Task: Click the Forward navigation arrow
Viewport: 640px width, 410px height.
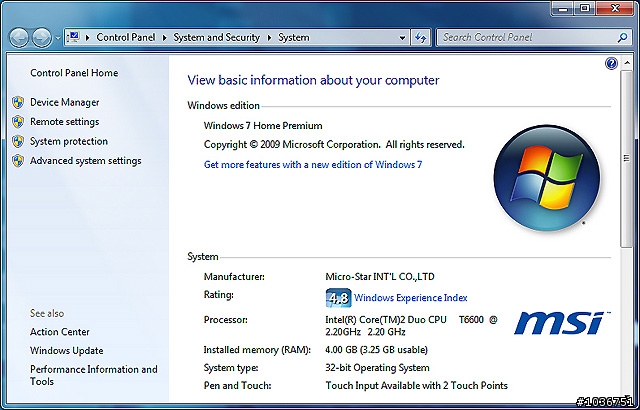Action: [x=42, y=38]
